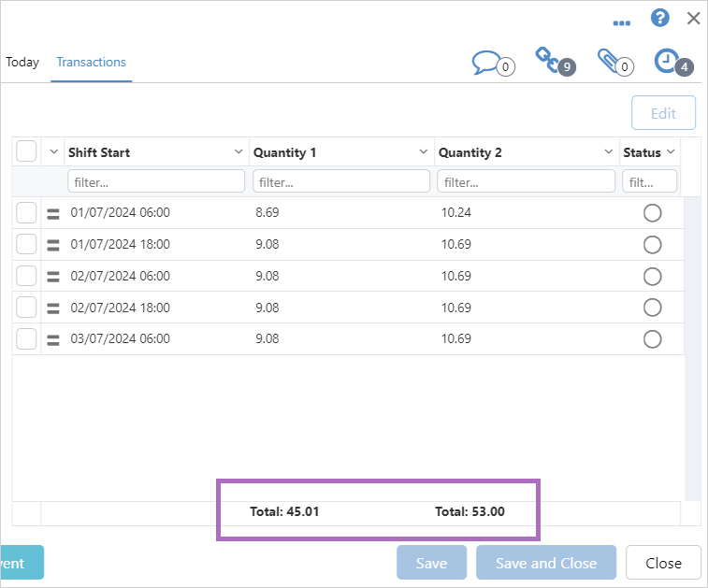Switch to the Today tab

coord(22,63)
